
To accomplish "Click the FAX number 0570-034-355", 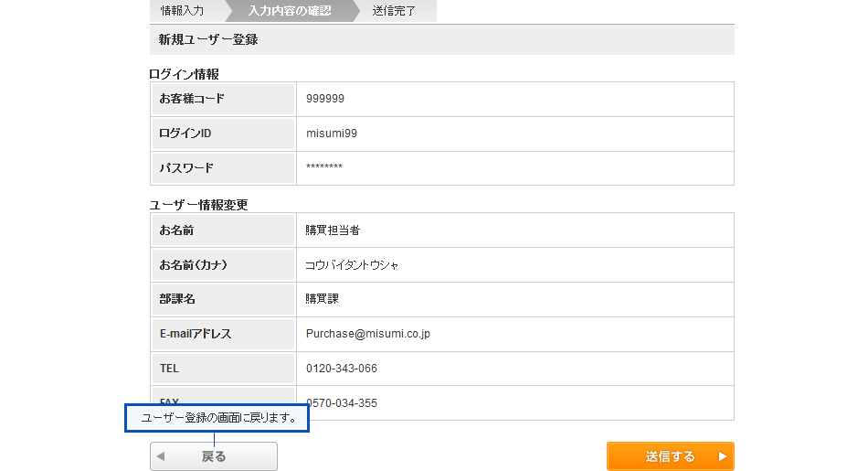I will pos(344,403).
